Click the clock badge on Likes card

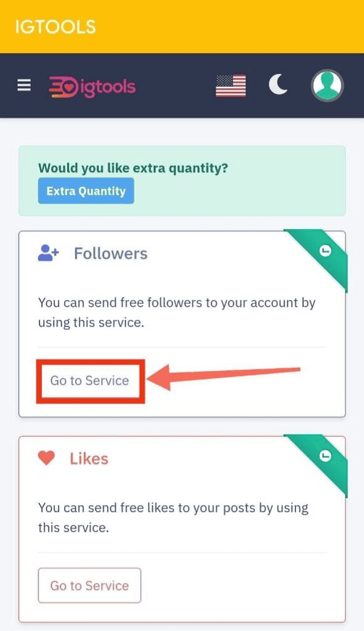325,456
